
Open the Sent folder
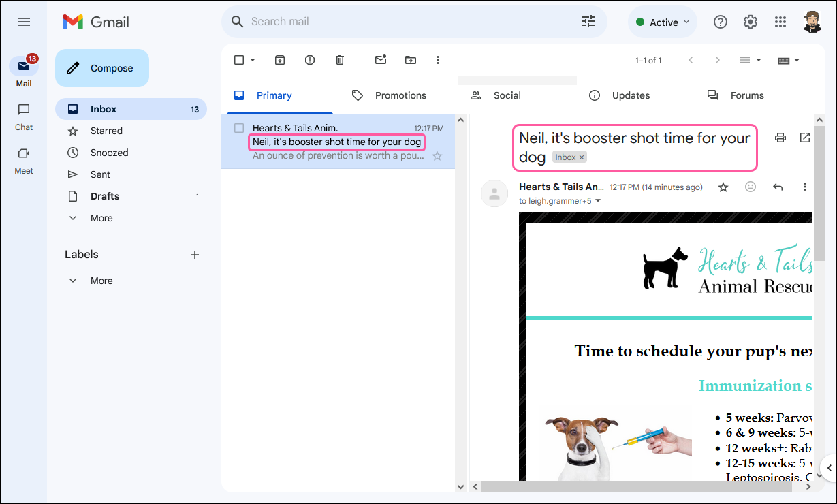point(131,174)
